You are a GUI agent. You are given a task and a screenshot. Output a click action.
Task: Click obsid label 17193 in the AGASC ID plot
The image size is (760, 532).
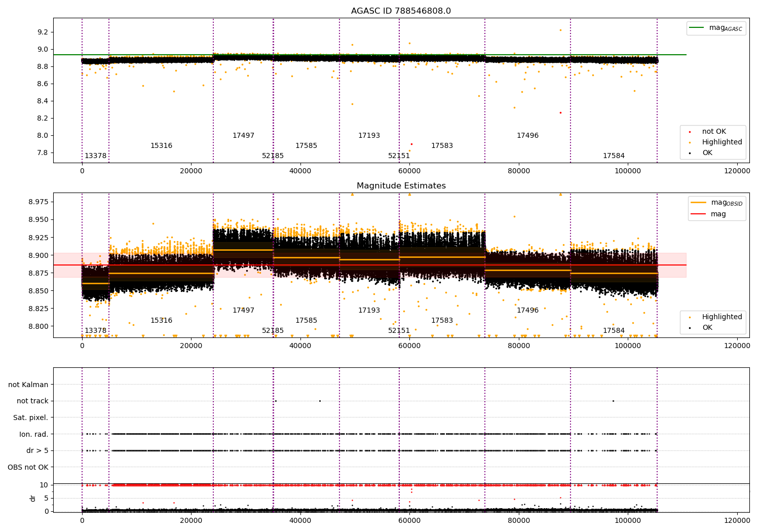pyautogui.click(x=369, y=136)
